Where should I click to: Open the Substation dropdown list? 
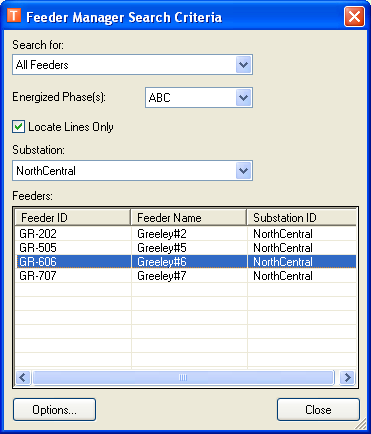tap(244, 171)
